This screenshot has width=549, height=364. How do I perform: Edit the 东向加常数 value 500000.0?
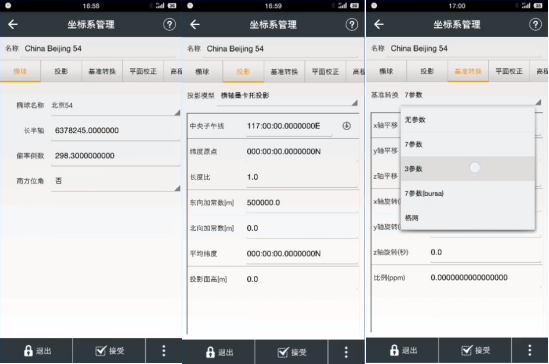(302, 203)
